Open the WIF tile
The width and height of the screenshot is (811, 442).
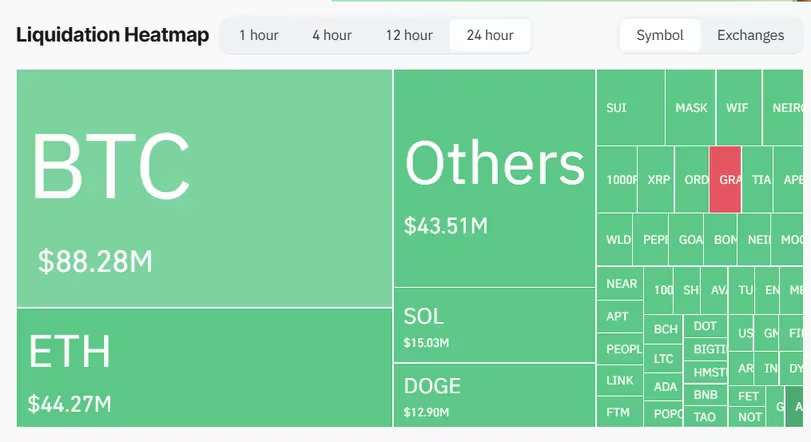[738, 107]
